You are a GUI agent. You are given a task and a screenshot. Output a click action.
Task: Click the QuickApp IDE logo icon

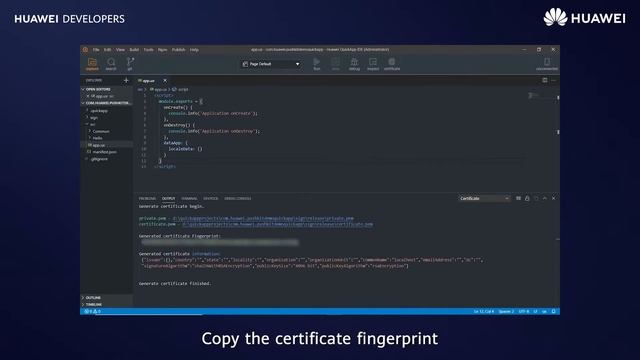(x=85, y=50)
